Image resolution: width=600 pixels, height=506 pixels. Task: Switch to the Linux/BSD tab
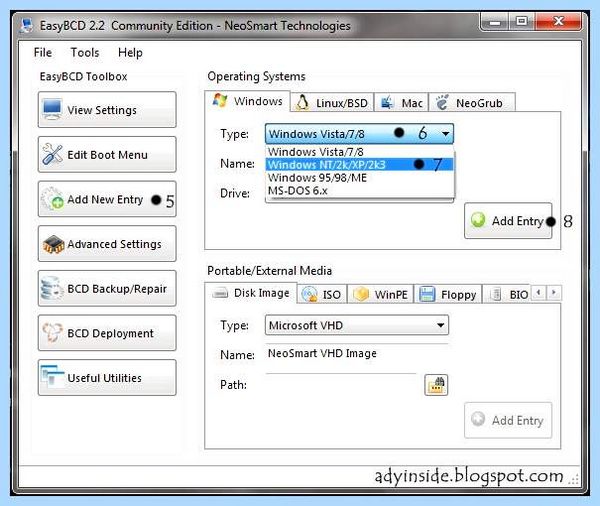click(332, 103)
